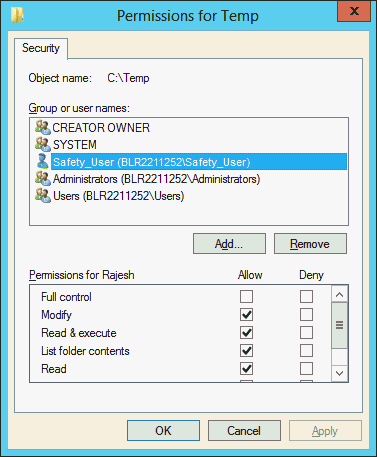Select SYSTEM in group list
This screenshot has height=457, width=377.
[x=75, y=145]
